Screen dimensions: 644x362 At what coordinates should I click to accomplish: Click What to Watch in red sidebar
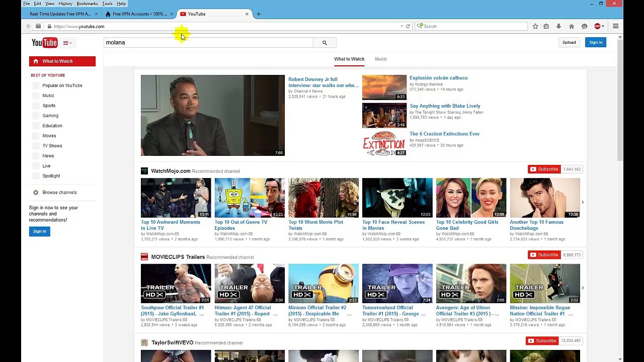point(62,61)
